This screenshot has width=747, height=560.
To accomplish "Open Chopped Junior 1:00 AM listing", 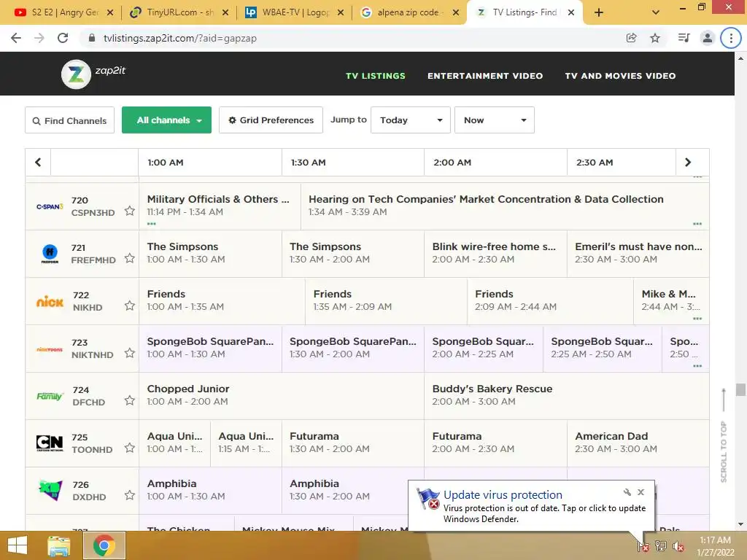I will tap(282, 396).
